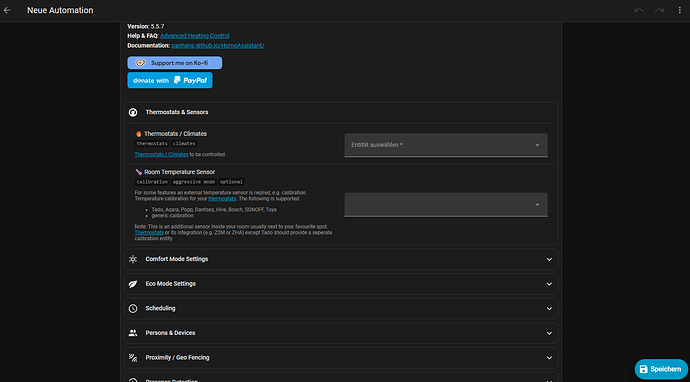Expand the Scheduling section

[x=341, y=309]
